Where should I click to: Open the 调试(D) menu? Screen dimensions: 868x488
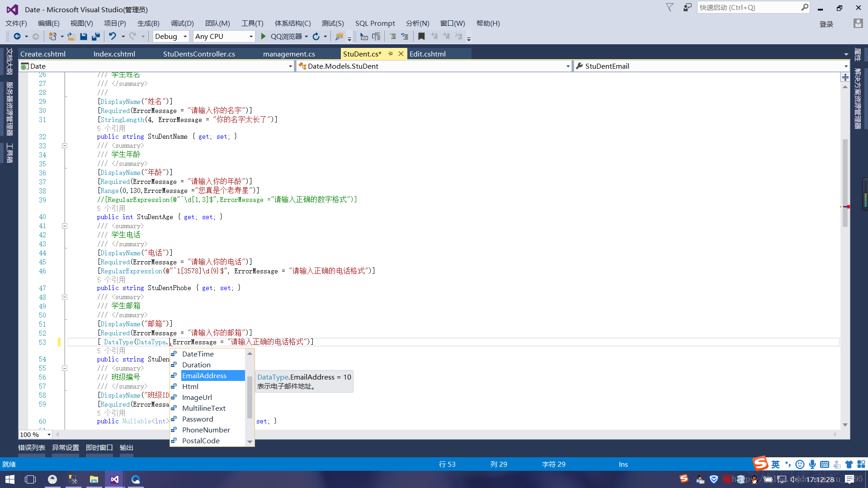[x=182, y=23]
